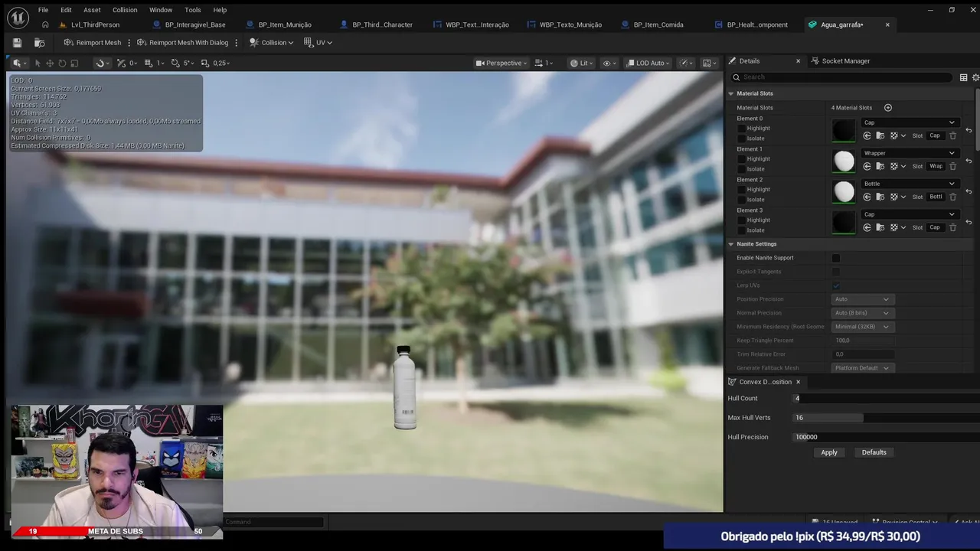Delete the Element 2 Bottle material slot
The image size is (980, 551).
coord(952,197)
